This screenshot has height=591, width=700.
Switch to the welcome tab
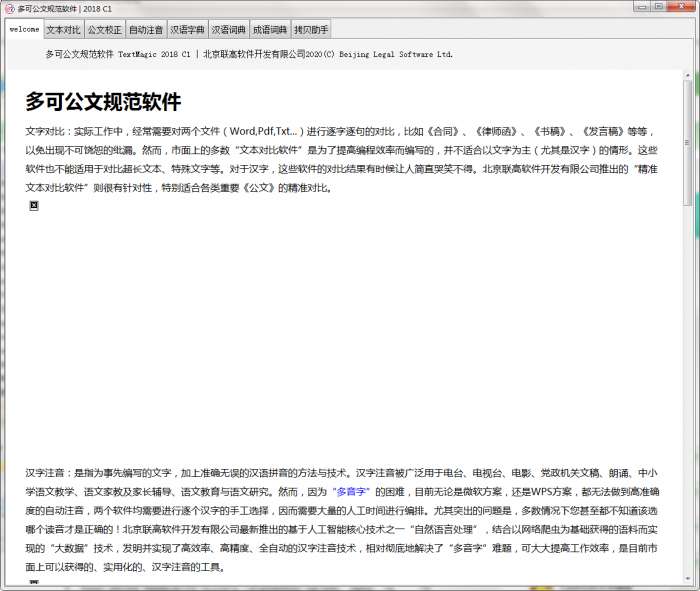point(24,30)
